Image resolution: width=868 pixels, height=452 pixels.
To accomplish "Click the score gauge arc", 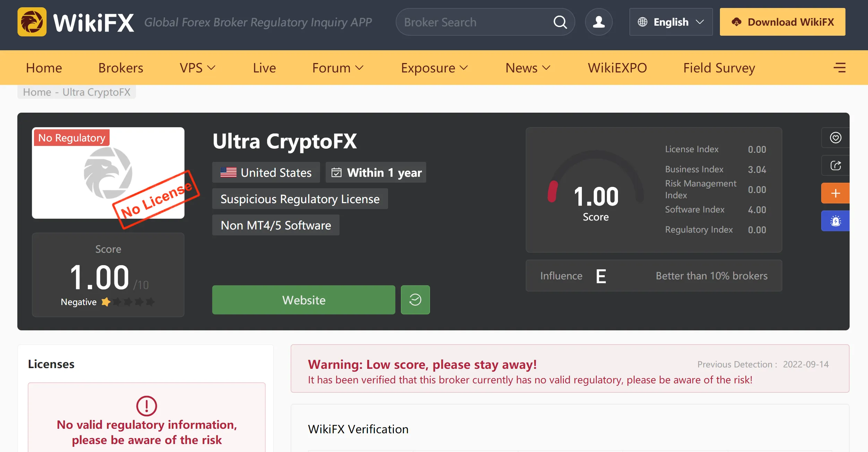I will pyautogui.click(x=596, y=176).
